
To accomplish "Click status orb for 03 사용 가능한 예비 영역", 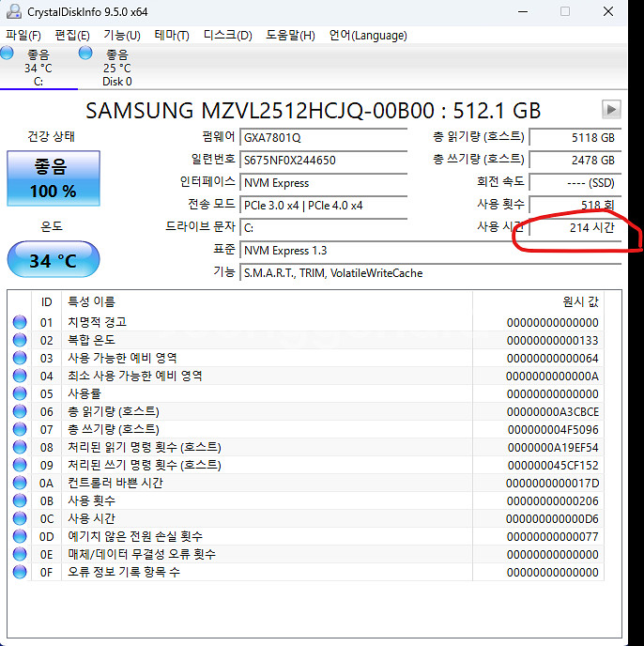I will click(x=20, y=358).
